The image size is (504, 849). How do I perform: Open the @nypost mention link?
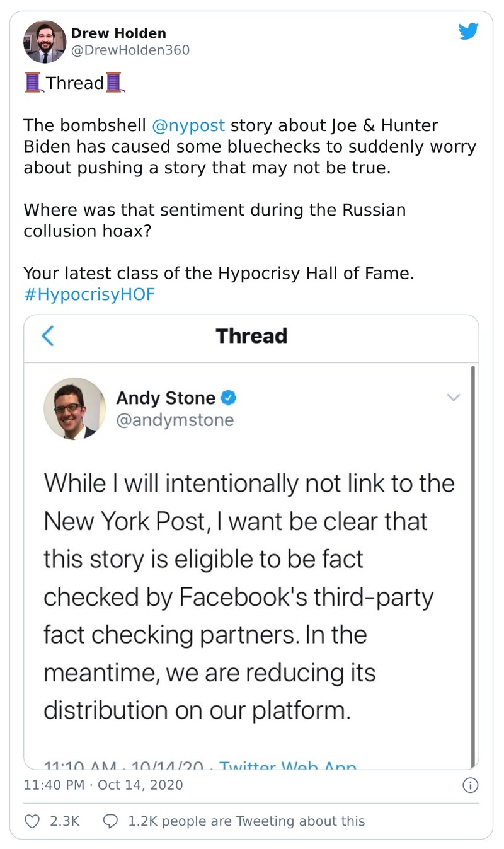188,125
